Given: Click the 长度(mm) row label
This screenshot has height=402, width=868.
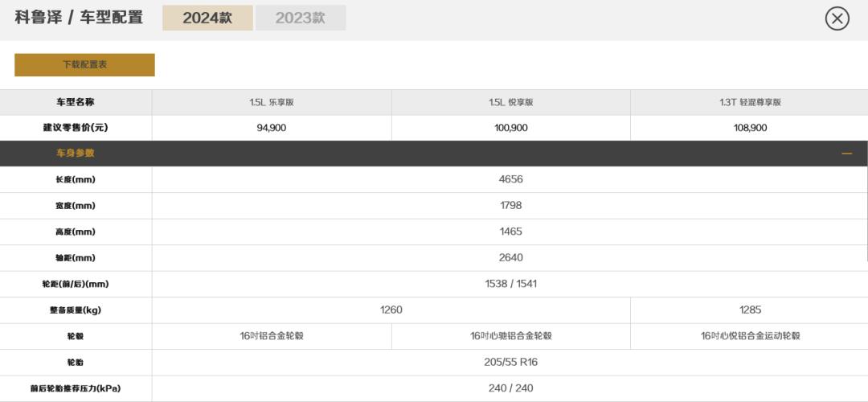Looking at the screenshot, I should point(75,179).
